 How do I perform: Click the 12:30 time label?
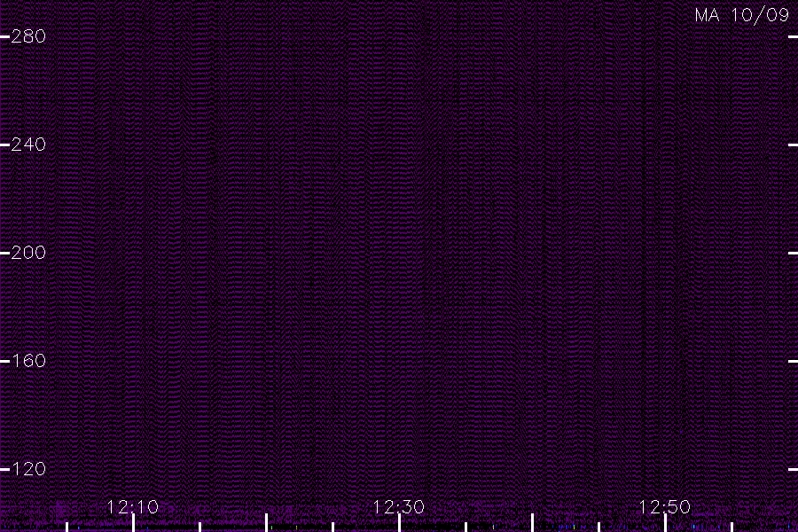tap(399, 507)
